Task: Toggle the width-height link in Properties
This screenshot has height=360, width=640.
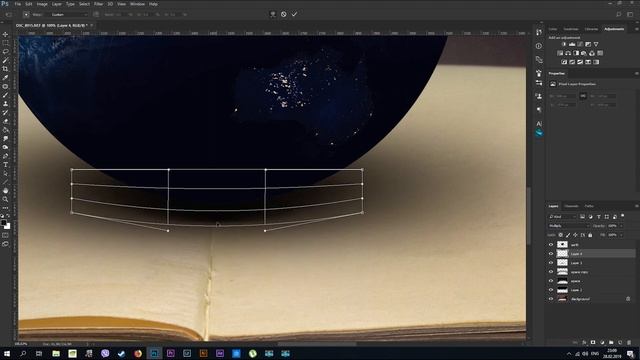Action: (x=582, y=96)
